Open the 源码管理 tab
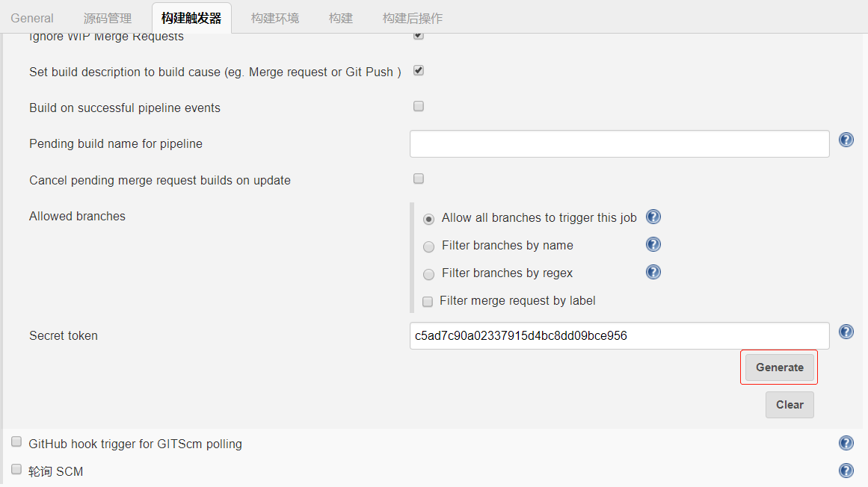868x487 pixels. (108, 18)
